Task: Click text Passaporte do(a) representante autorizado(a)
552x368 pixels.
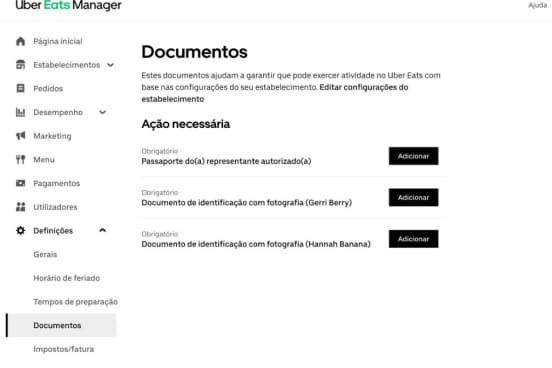Action: click(x=226, y=161)
